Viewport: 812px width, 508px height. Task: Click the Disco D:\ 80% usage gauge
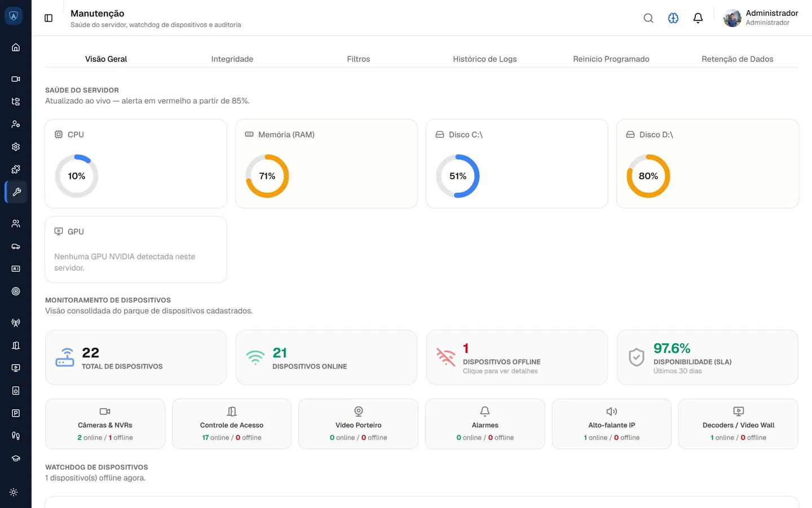(648, 176)
